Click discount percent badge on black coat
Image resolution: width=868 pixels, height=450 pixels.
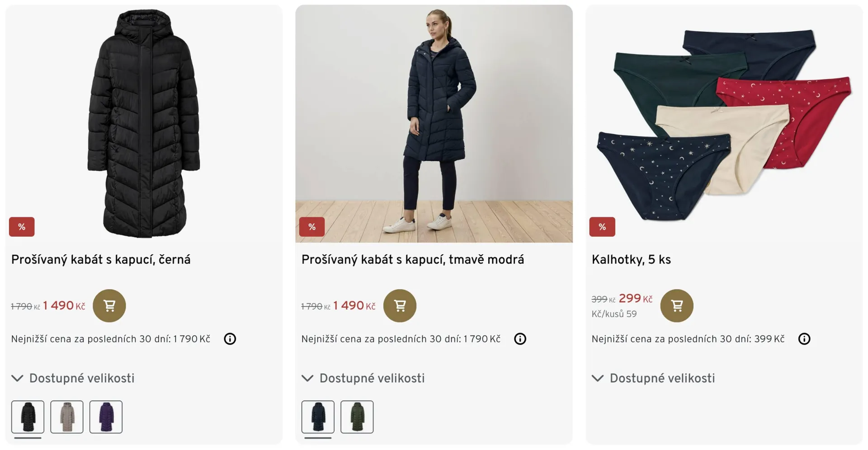(x=22, y=227)
